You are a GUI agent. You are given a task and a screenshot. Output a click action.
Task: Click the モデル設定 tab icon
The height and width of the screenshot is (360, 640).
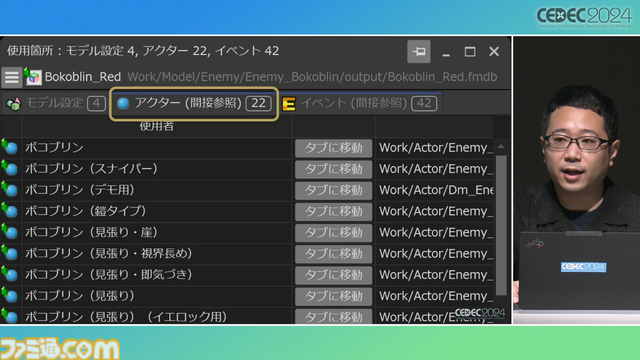pos(13,104)
